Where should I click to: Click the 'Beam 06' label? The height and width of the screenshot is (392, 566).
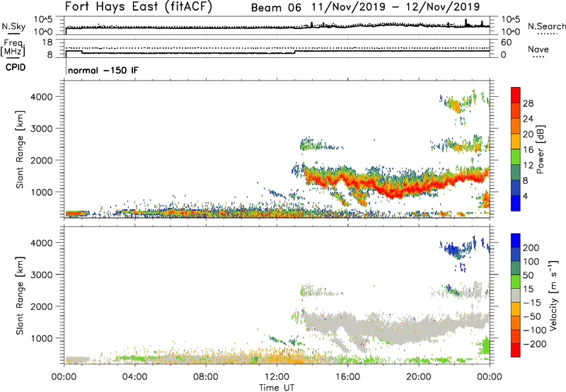[276, 8]
